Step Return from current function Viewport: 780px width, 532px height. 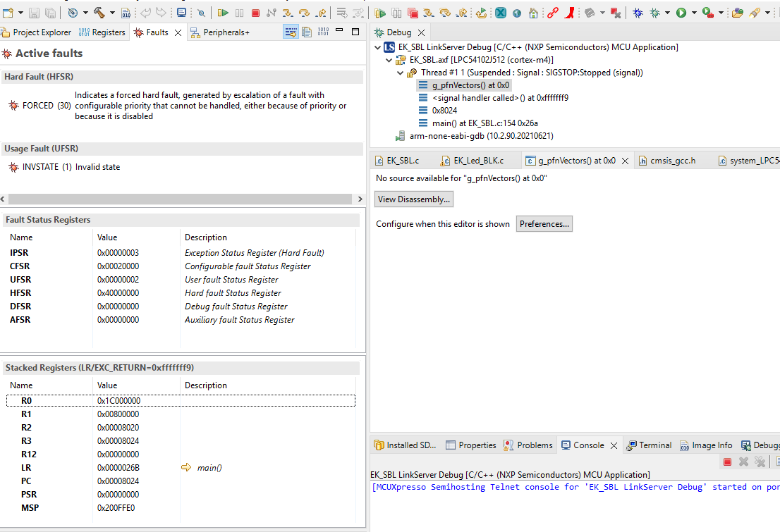320,12
